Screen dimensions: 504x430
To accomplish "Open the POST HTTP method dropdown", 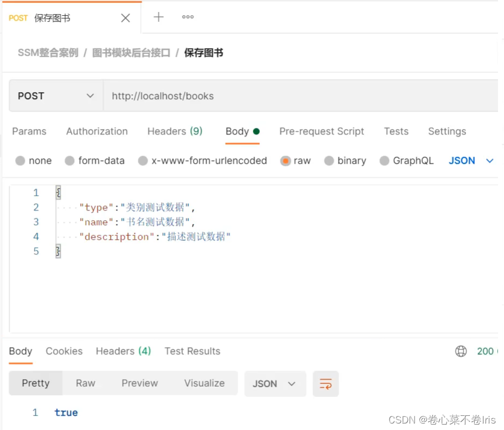I will (x=56, y=96).
